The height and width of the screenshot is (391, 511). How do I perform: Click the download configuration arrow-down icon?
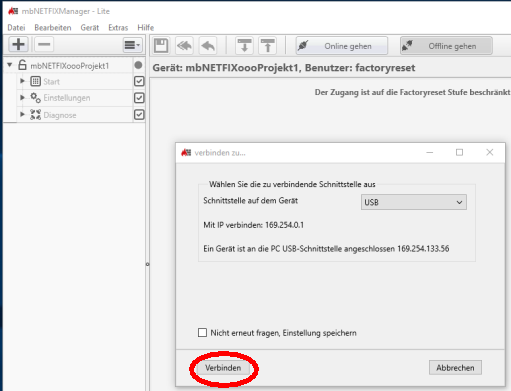tap(244, 45)
